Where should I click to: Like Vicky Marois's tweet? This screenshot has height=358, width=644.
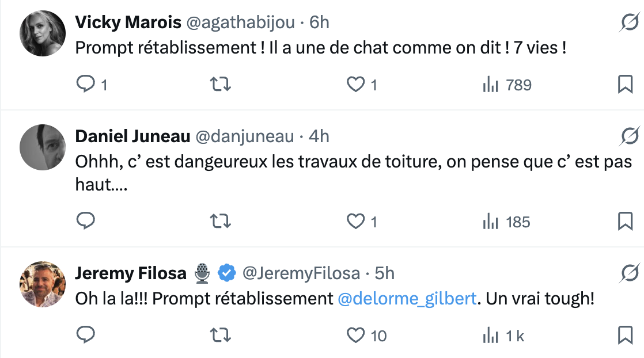pos(356,85)
